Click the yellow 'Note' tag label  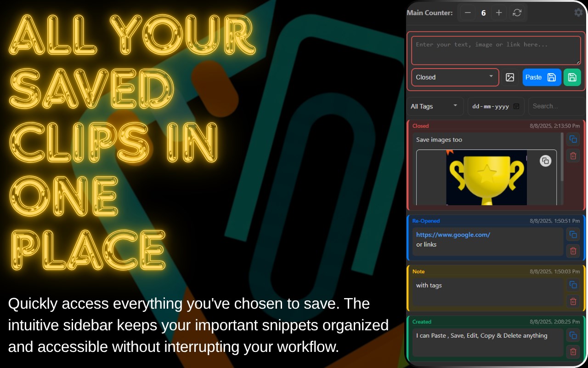[418, 272]
